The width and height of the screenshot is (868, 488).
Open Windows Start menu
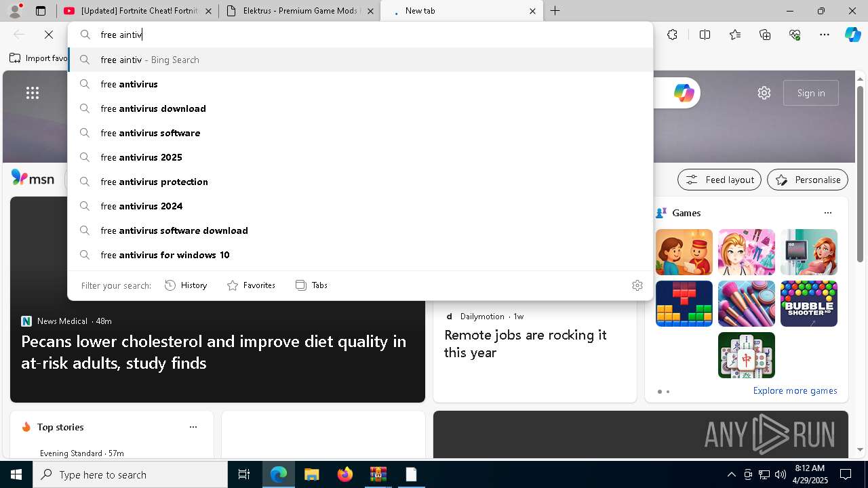click(16, 474)
